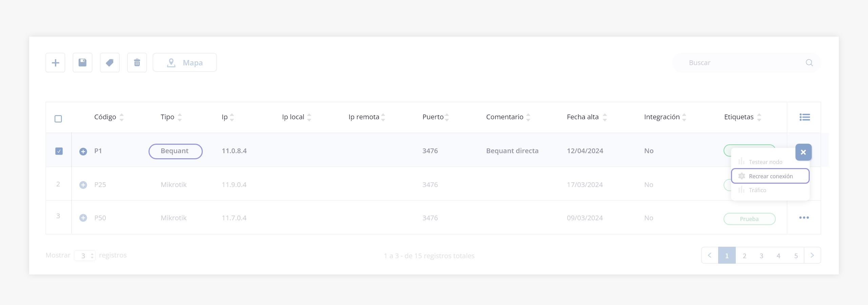The height and width of the screenshot is (305, 868).
Task: Click the trash delete icon
Action: click(x=137, y=63)
